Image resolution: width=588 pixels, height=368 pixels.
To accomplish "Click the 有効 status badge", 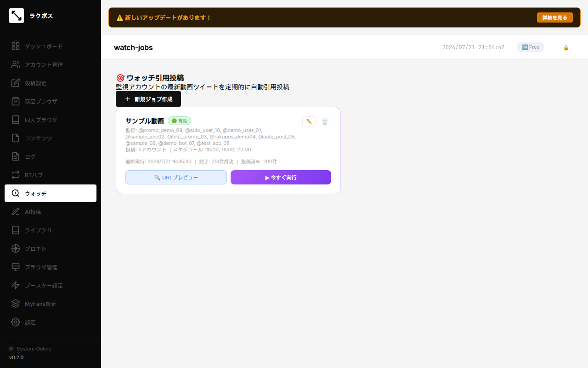I will tap(179, 121).
